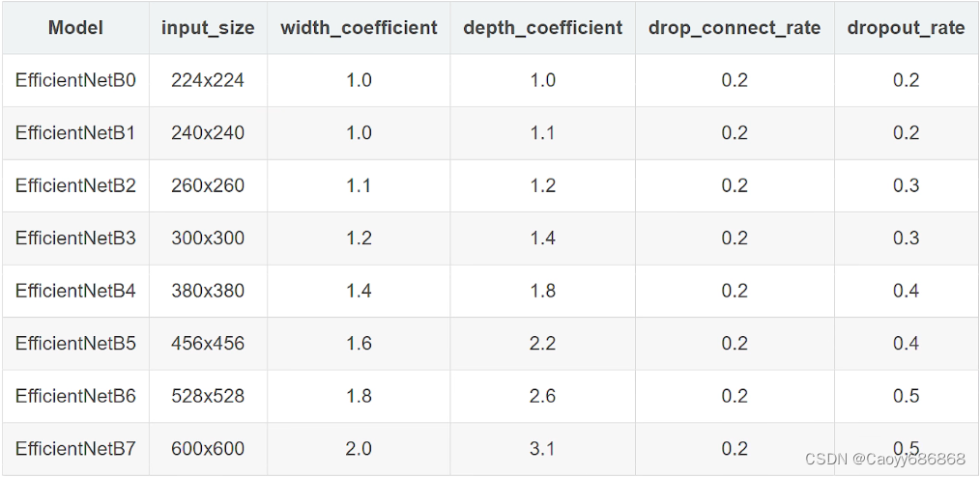Click the depth_coefficient header cell
The image size is (980, 477).
(542, 28)
